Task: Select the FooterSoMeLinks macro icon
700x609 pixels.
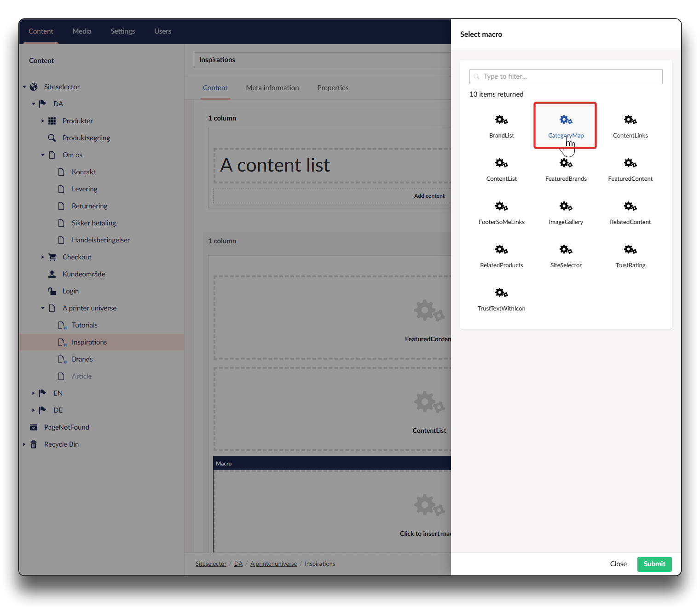Action: [x=501, y=207]
